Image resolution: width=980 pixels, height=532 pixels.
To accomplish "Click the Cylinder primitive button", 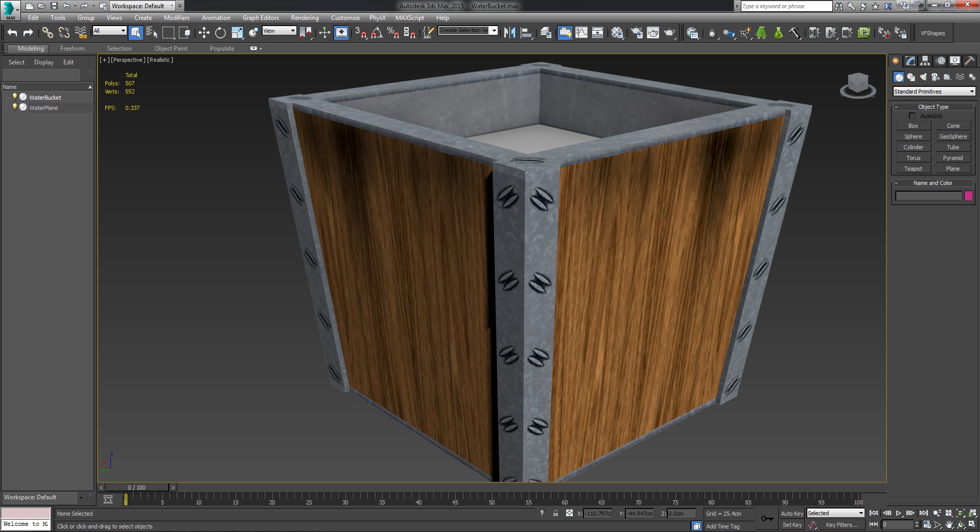I will [913, 147].
